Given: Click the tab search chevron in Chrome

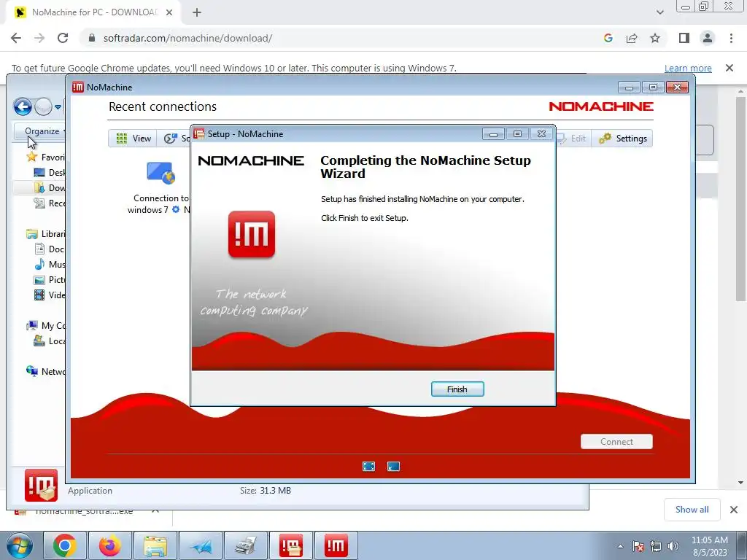Looking at the screenshot, I should (x=659, y=12).
